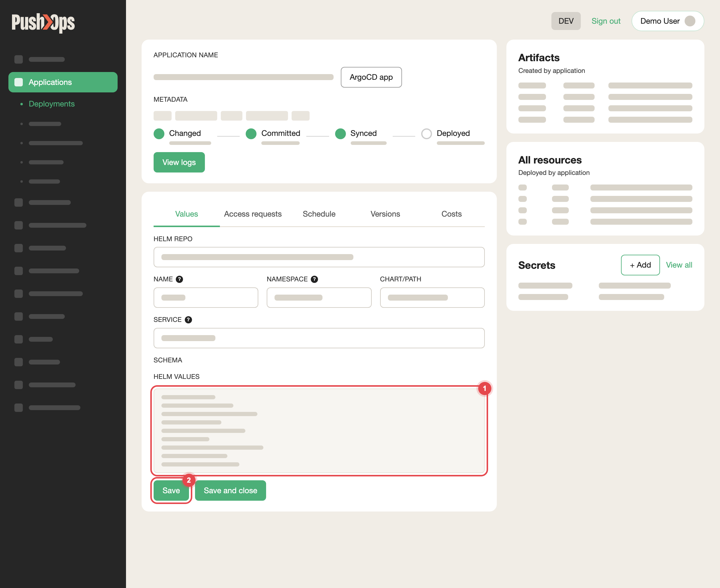The height and width of the screenshot is (588, 720).
Task: Select the Committed status circle
Action: (x=251, y=133)
